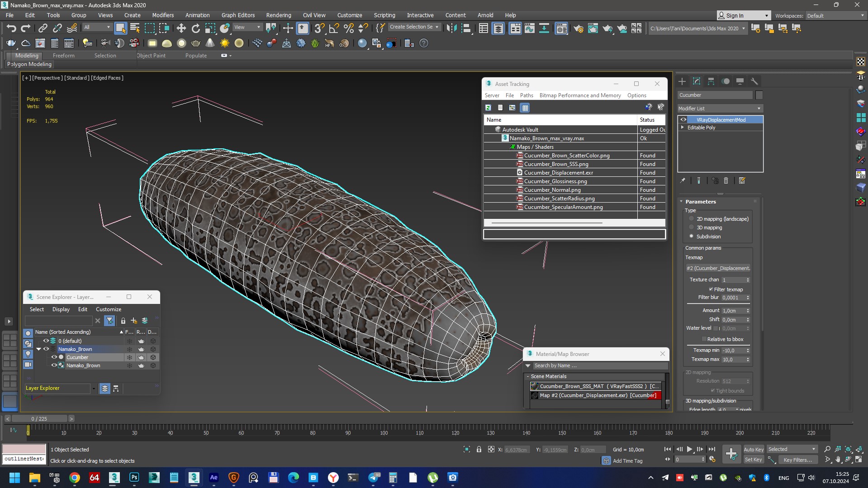This screenshot has height=488, width=868.
Task: Expand the Editable Poly stack entry
Action: pyautogui.click(x=683, y=128)
